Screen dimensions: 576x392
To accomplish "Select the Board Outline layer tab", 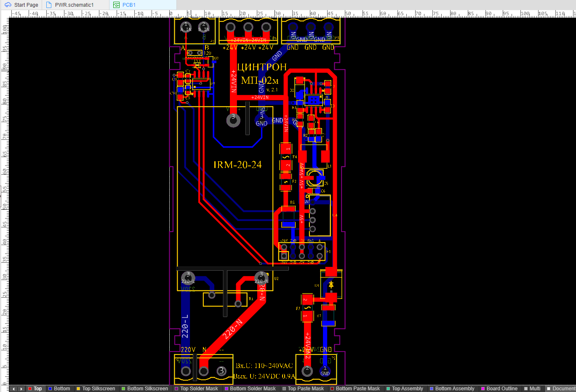I will 499,389.
